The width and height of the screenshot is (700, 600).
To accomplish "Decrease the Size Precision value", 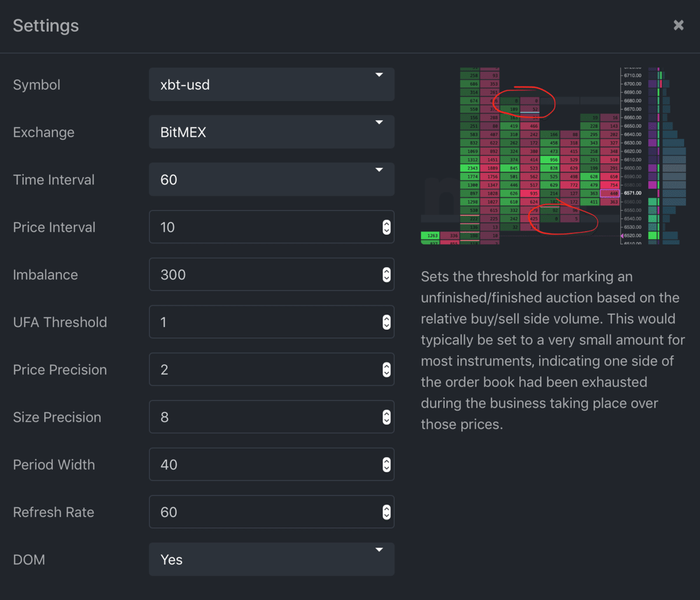I will [x=386, y=420].
